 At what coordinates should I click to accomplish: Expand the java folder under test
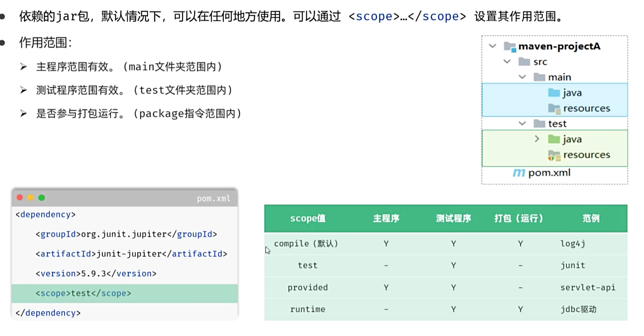click(537, 139)
